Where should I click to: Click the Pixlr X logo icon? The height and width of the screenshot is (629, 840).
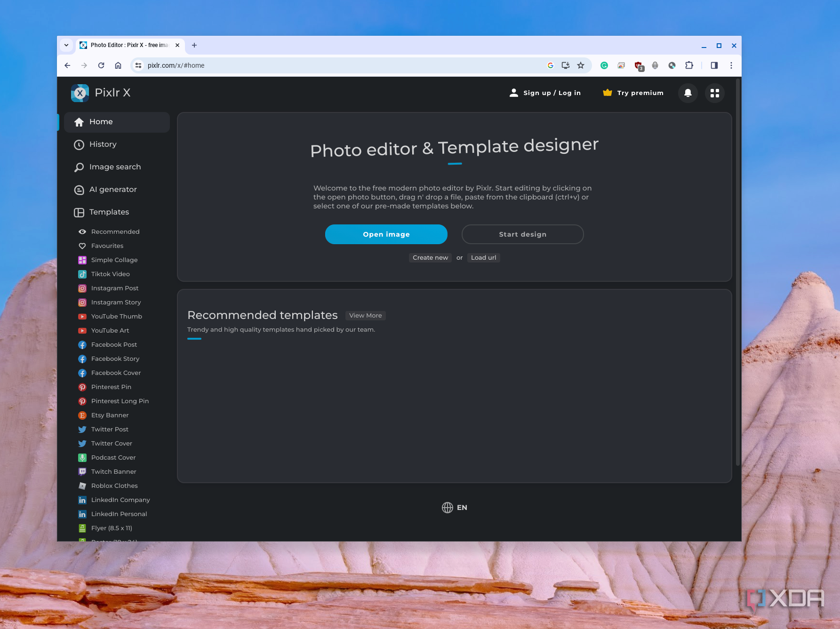[80, 93]
